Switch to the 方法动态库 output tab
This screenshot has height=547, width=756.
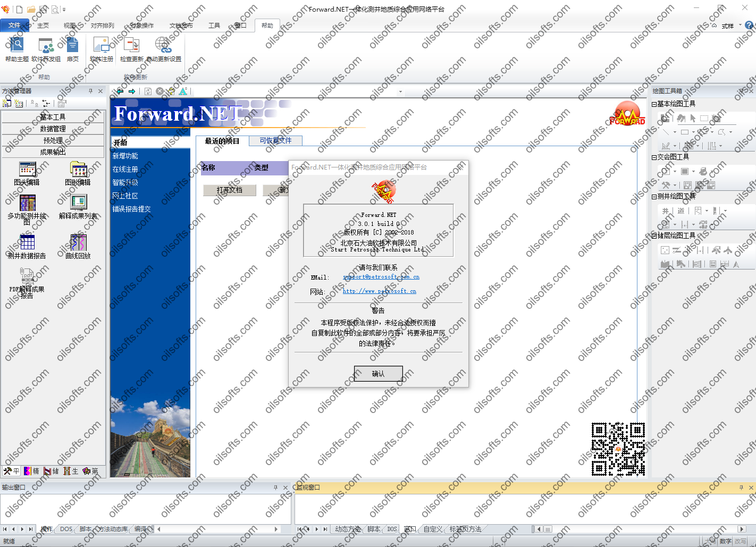pos(113,529)
